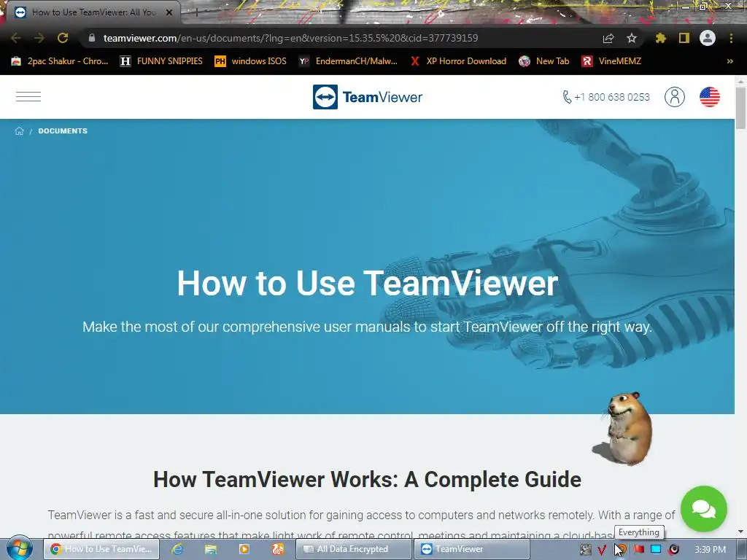747x560 pixels.
Task: Show more bookmarks with the chevron
Action: 729,61
